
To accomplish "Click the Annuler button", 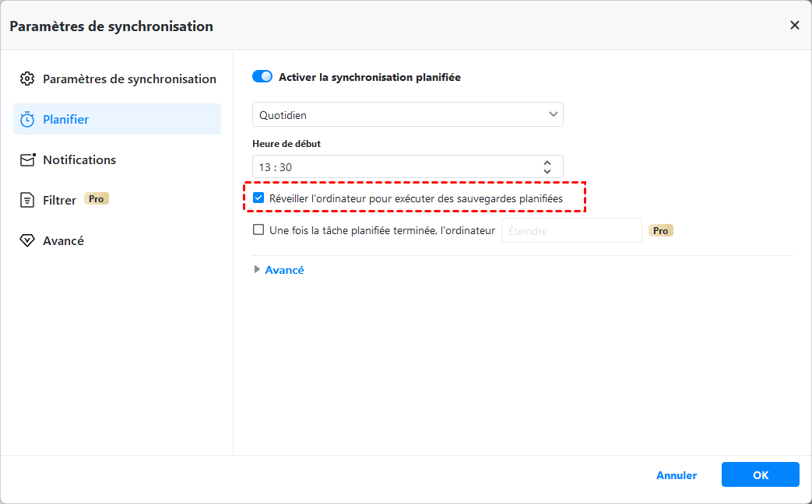I will click(x=677, y=475).
